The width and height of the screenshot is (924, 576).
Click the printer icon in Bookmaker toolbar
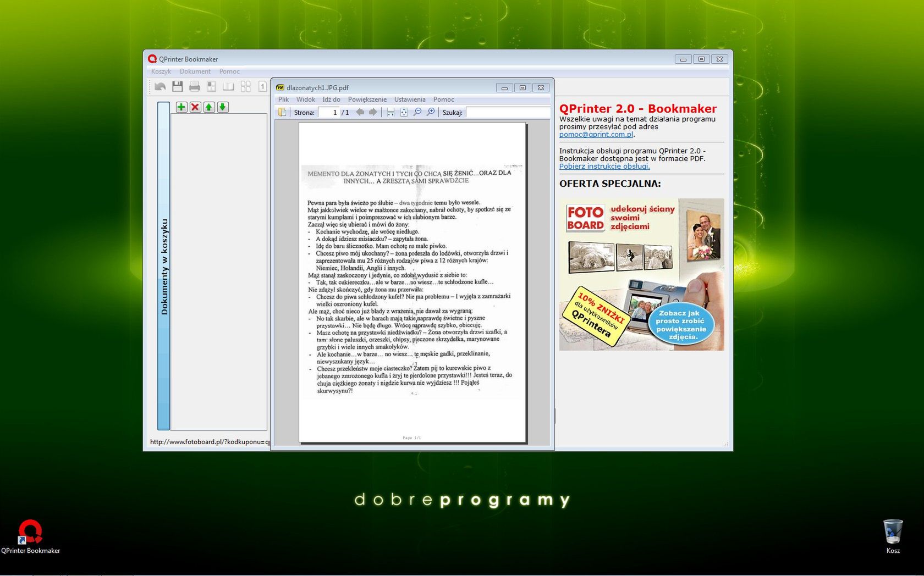[194, 86]
